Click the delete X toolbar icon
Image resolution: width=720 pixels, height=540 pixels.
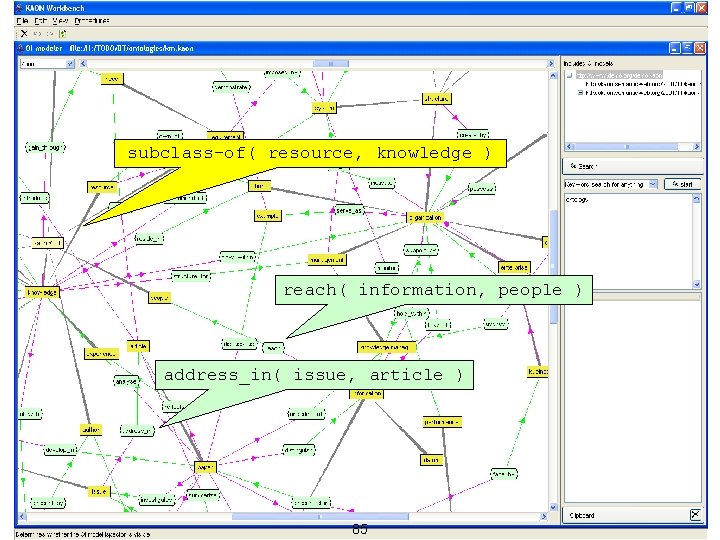pos(24,34)
